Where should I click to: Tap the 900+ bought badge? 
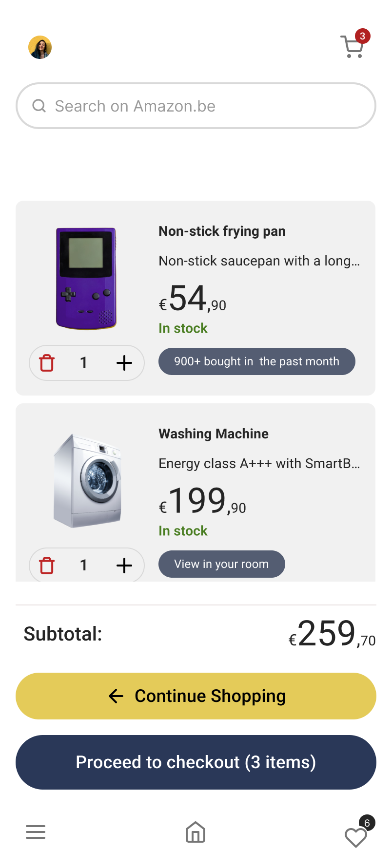257,361
